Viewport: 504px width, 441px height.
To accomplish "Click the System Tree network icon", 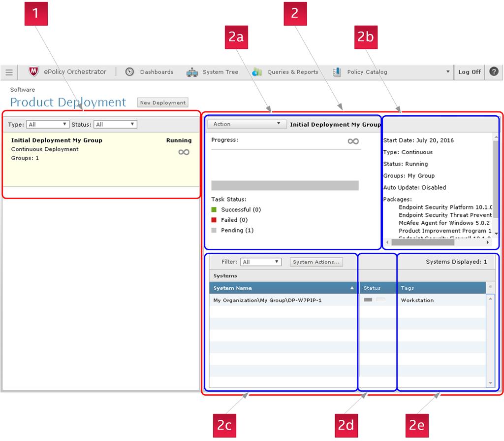I will (x=192, y=72).
